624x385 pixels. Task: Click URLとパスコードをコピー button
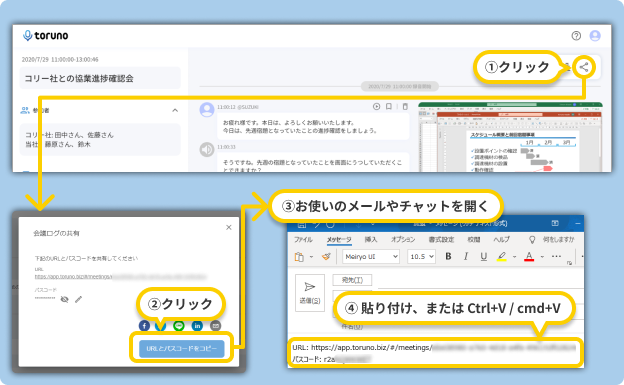(x=181, y=348)
